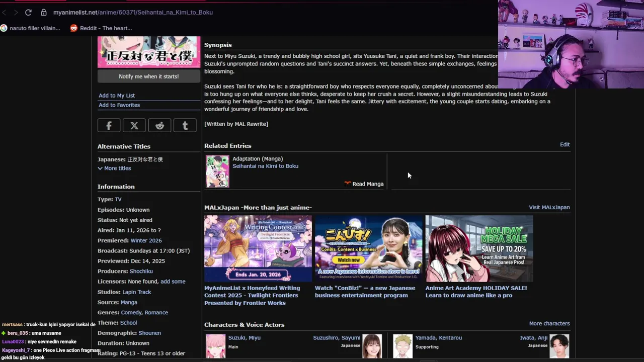Click 'Add to My List' link
644x362 pixels.
point(117,96)
